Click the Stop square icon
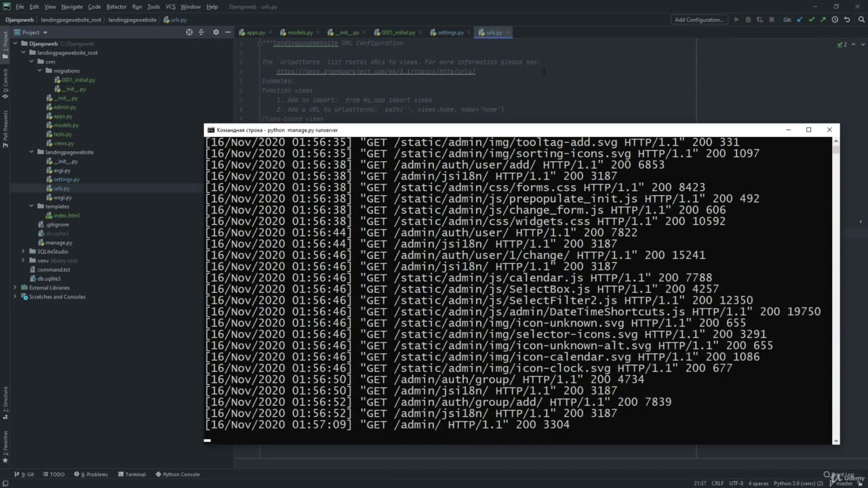 coord(772,20)
